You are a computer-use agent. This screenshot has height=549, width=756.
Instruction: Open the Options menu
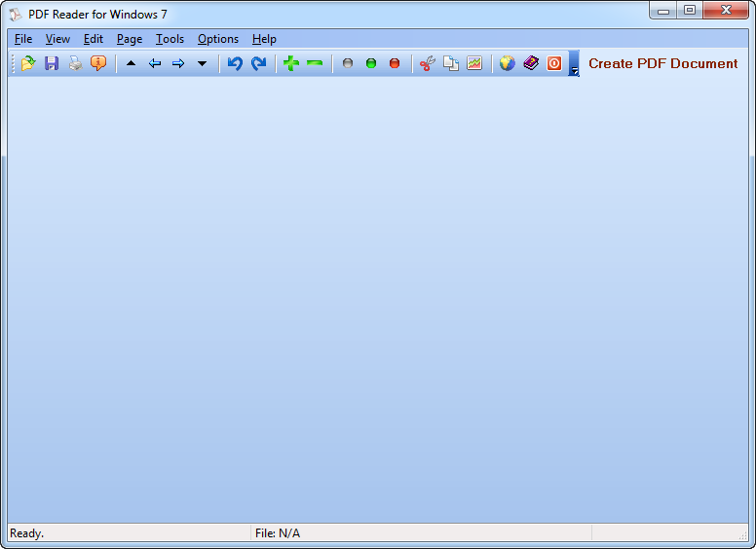tap(218, 39)
